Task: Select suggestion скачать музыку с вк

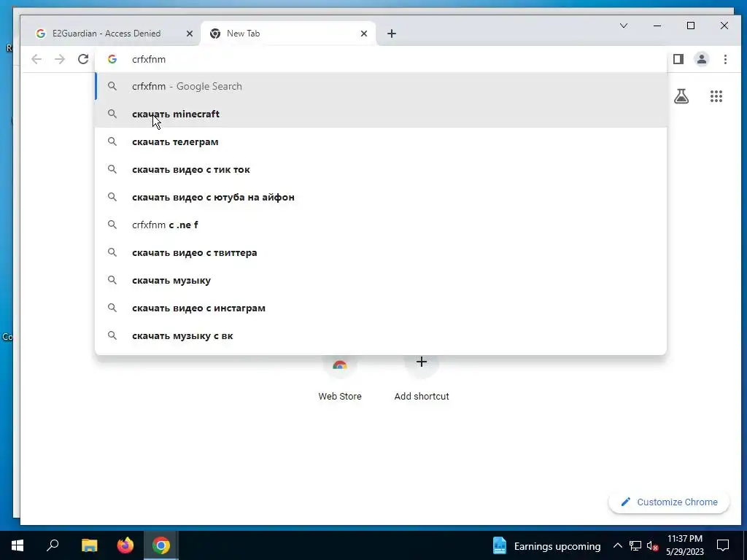Action: [x=381, y=335]
